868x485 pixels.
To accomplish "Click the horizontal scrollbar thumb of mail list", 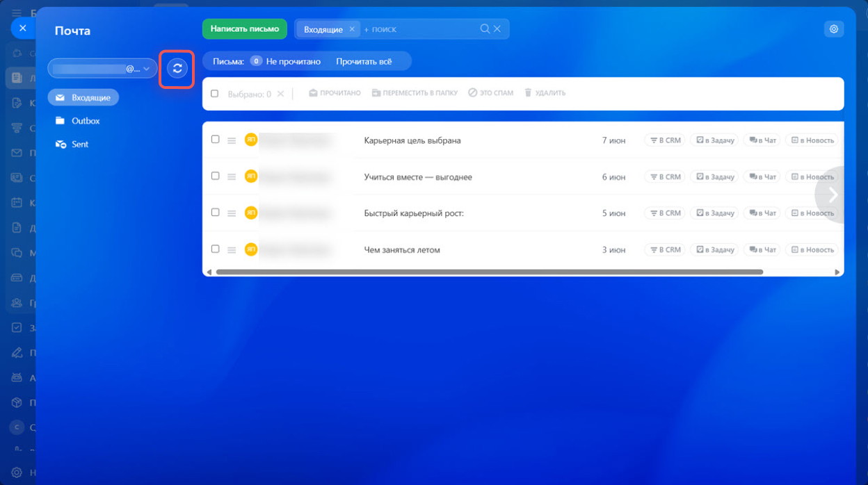I will [x=490, y=272].
